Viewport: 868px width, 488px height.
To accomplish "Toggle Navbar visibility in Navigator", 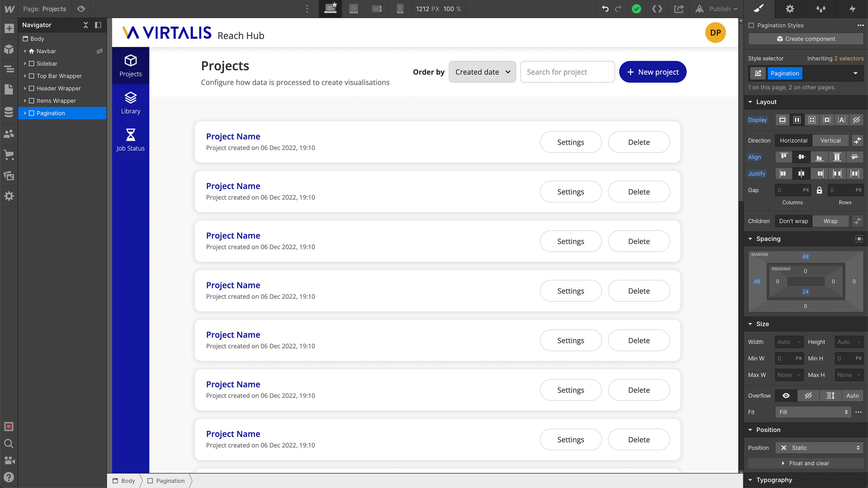I will pyautogui.click(x=99, y=51).
